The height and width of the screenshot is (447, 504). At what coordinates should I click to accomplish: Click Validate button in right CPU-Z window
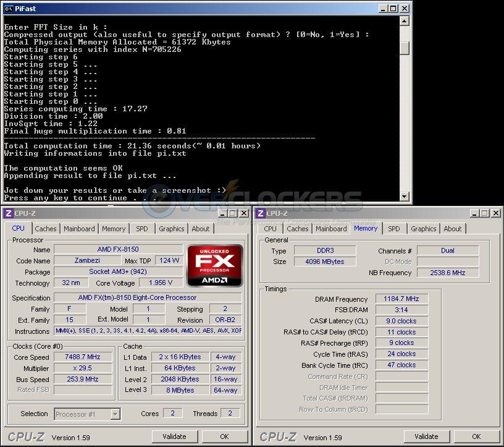point(426,436)
